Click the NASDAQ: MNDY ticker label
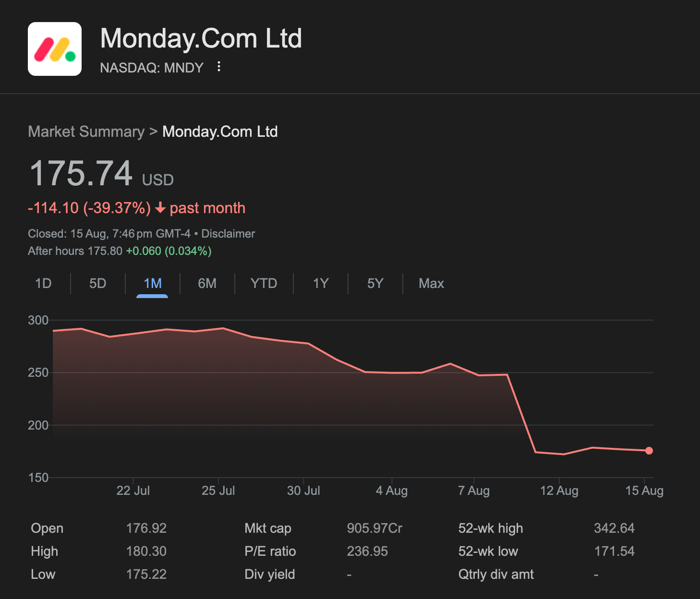Image resolution: width=700 pixels, height=599 pixels. coord(152,68)
